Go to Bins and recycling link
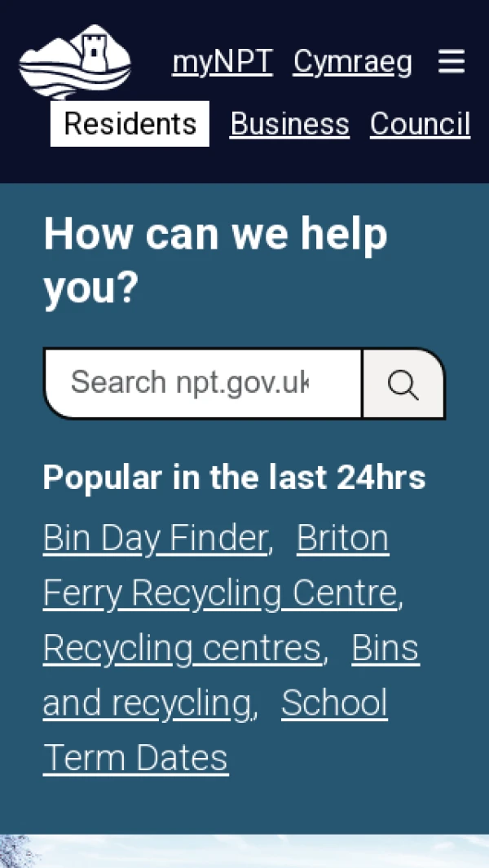489x868 pixels. pyautogui.click(x=231, y=676)
